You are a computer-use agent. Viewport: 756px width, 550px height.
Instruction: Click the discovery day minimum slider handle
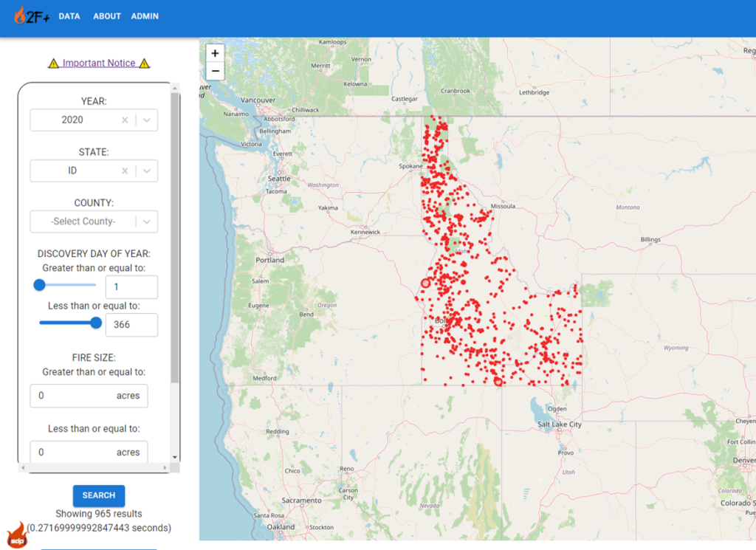(x=40, y=285)
